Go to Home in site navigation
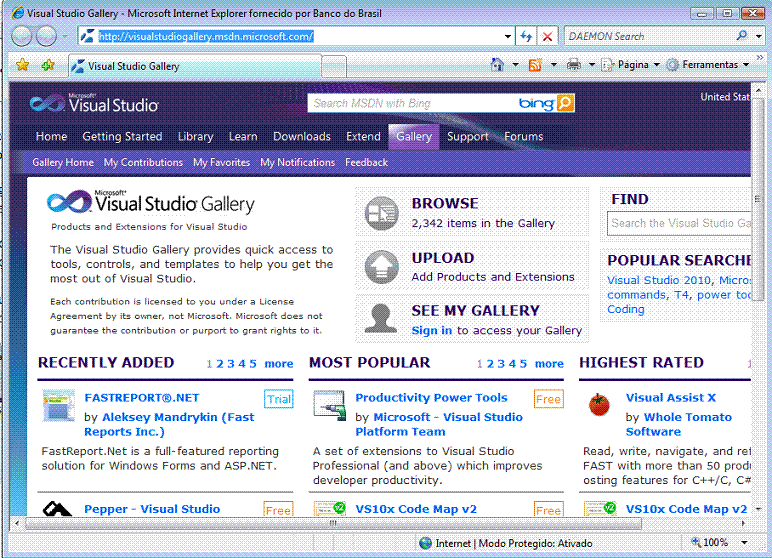Image resolution: width=772 pixels, height=558 pixels. click(x=51, y=136)
